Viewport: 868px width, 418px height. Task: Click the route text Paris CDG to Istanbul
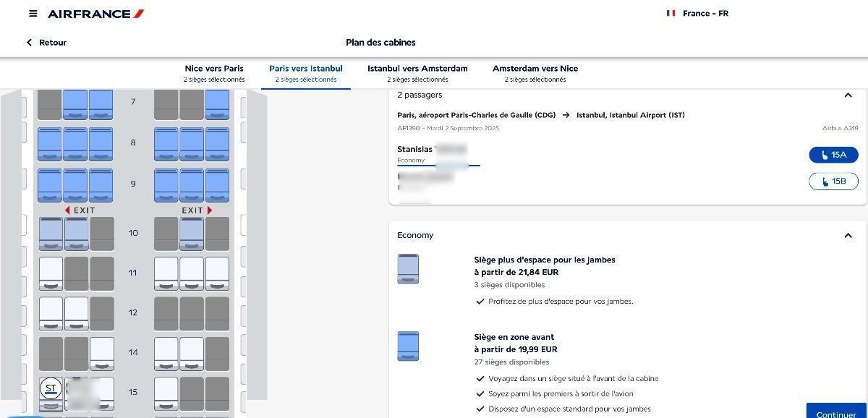point(541,115)
